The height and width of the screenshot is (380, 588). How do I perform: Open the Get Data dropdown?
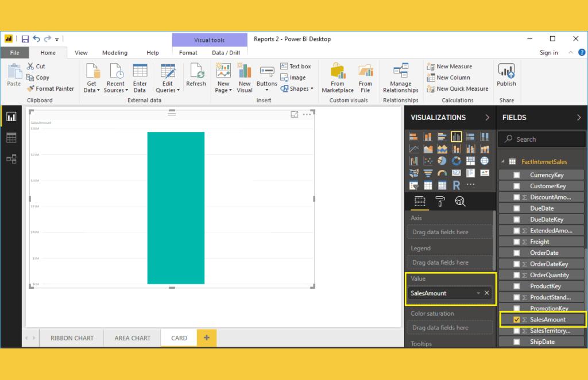click(x=91, y=78)
